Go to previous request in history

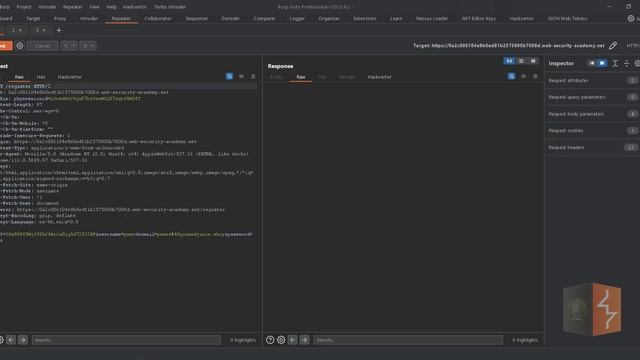point(66,46)
